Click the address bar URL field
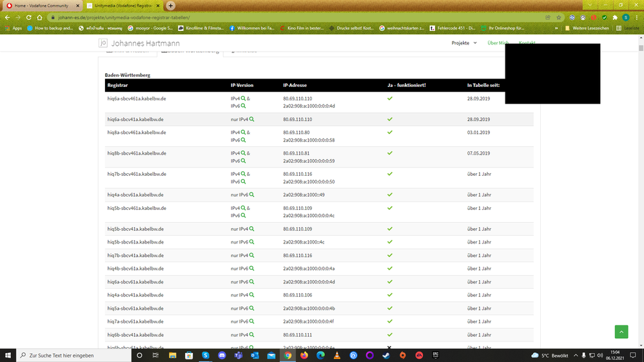The width and height of the screenshot is (644, 362). click(x=296, y=17)
